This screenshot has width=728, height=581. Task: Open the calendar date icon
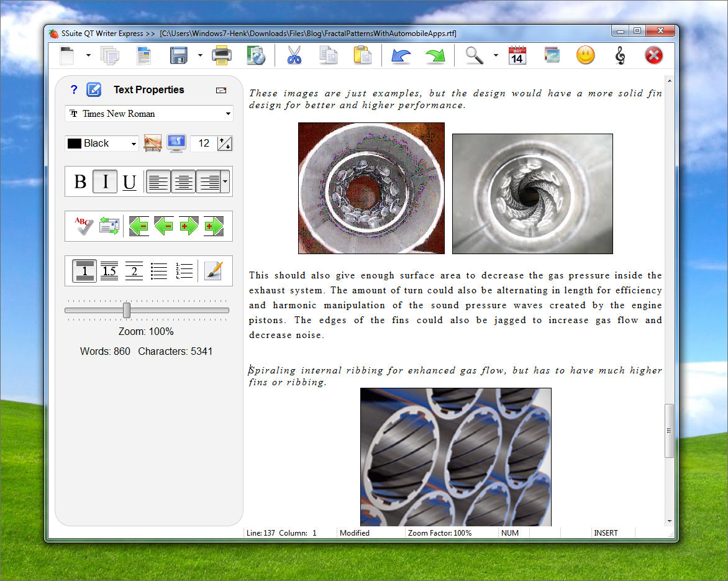tap(517, 56)
